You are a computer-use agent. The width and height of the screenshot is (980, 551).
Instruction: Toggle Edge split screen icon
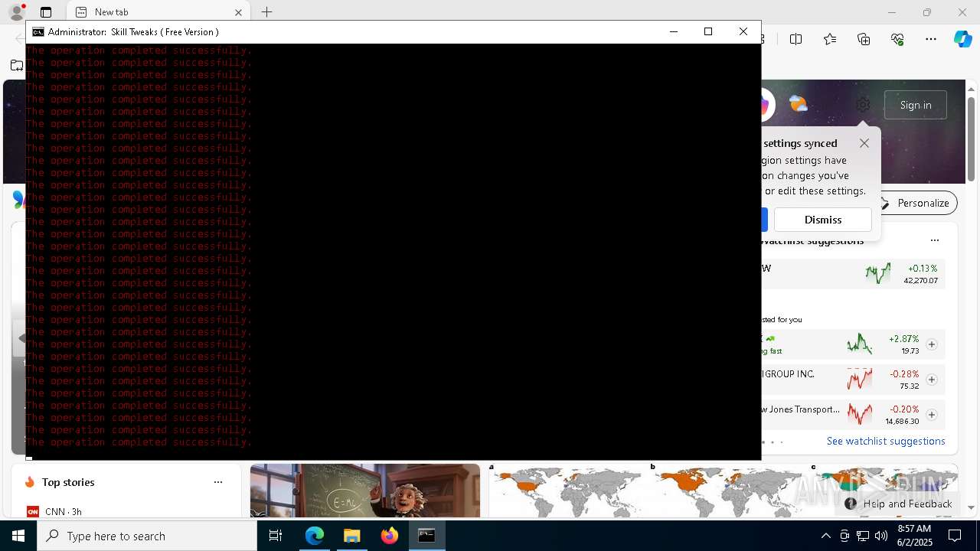[x=796, y=39]
